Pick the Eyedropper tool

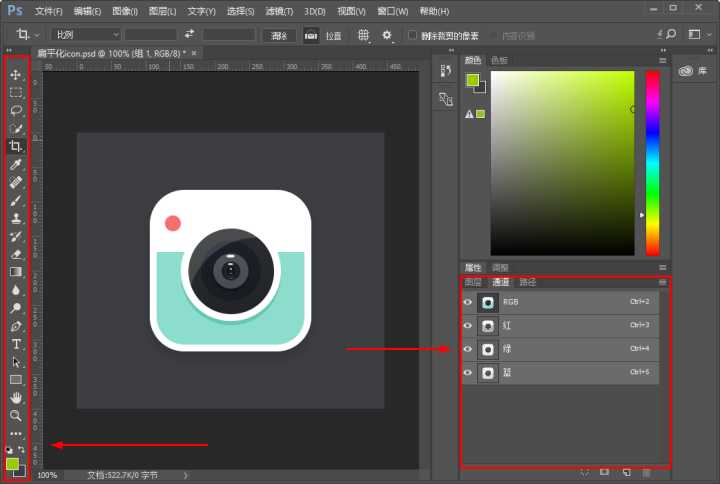point(16,164)
